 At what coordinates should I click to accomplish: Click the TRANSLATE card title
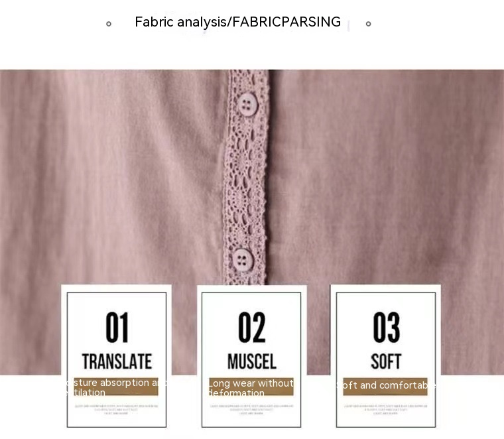coord(117,361)
